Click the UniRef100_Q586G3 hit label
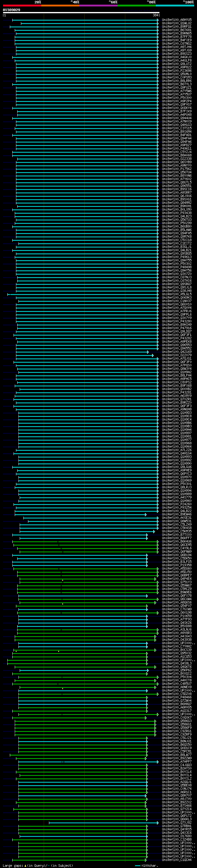 click(x=177, y=721)
